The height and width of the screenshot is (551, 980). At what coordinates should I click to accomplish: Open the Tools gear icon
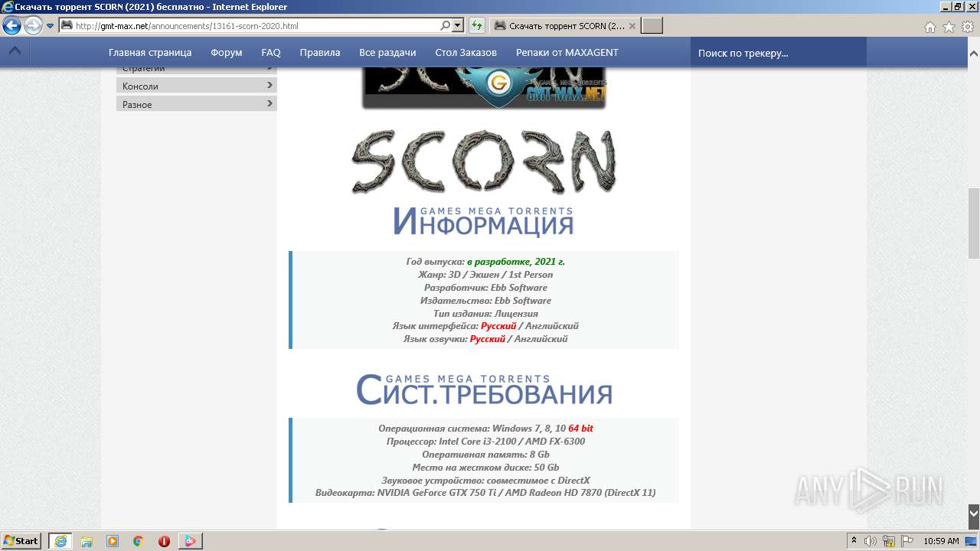[967, 27]
